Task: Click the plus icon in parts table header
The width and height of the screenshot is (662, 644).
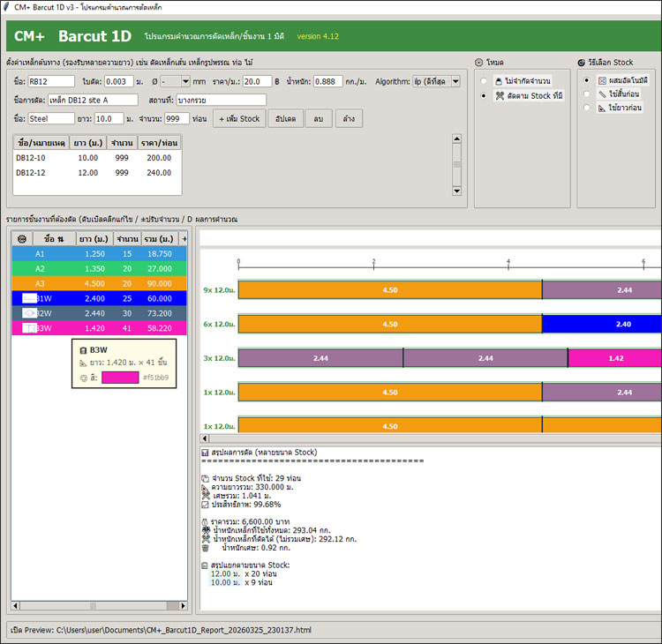Action: coord(184,238)
